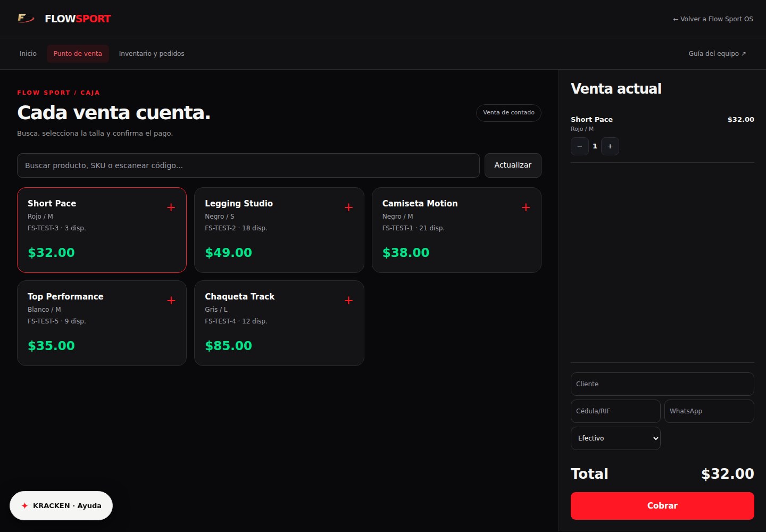Click the WhatsApp input field
This screenshot has height=532, width=766.
[709, 411]
